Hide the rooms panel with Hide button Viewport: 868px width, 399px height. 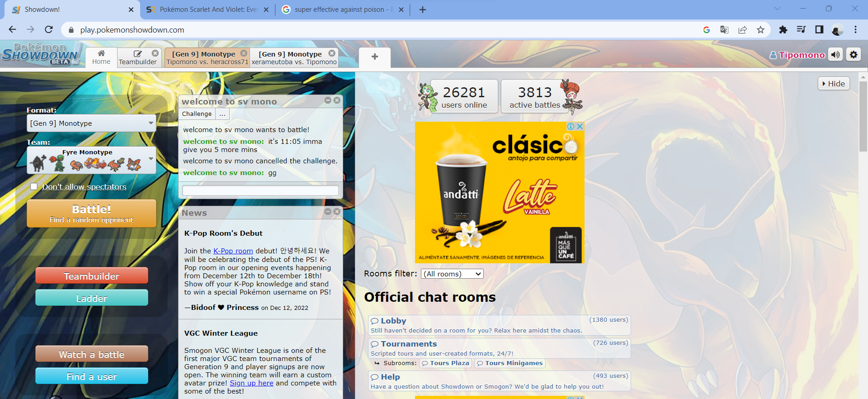[833, 84]
